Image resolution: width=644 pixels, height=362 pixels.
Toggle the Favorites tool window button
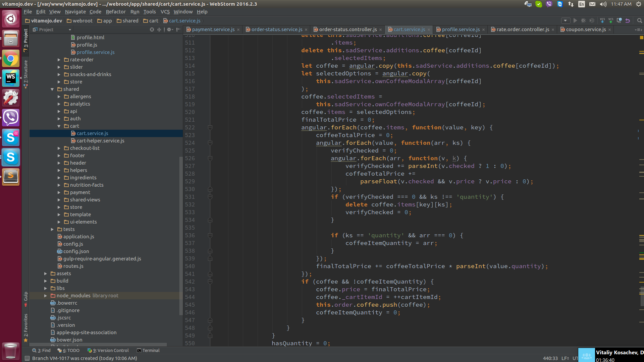[25, 328]
